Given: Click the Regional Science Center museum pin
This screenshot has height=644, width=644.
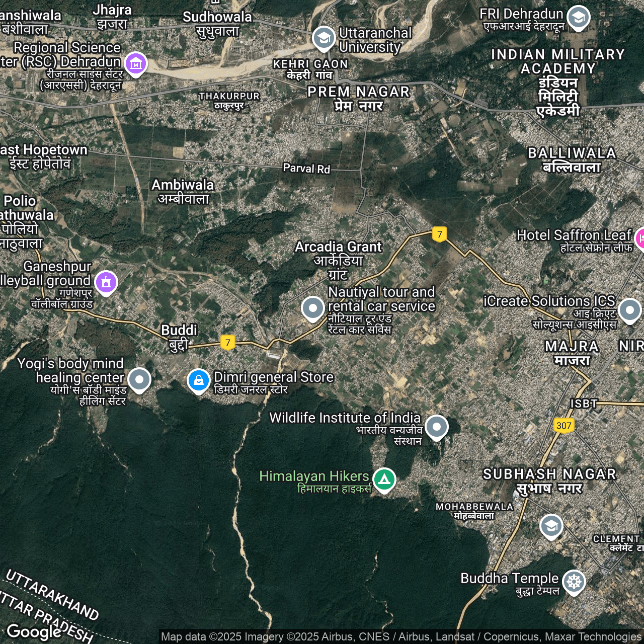Looking at the screenshot, I should click(136, 64).
